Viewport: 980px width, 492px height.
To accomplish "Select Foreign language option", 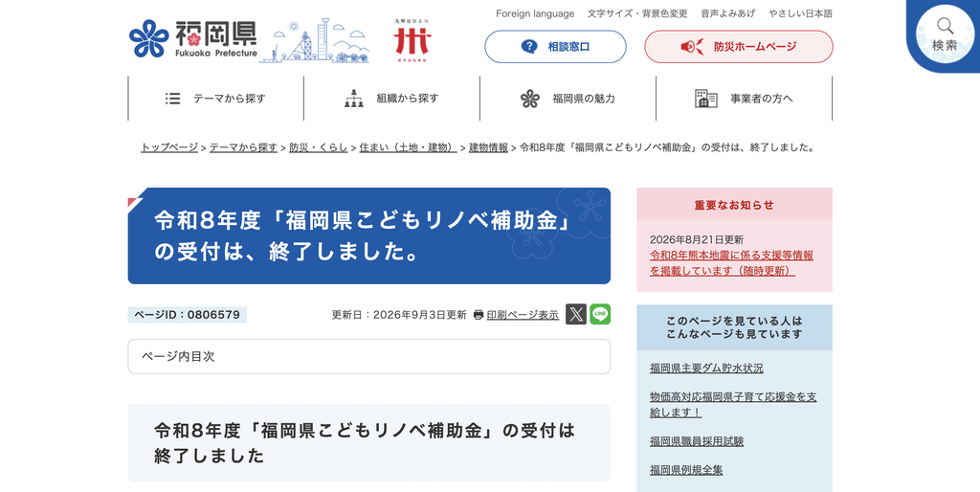I will coord(535,13).
